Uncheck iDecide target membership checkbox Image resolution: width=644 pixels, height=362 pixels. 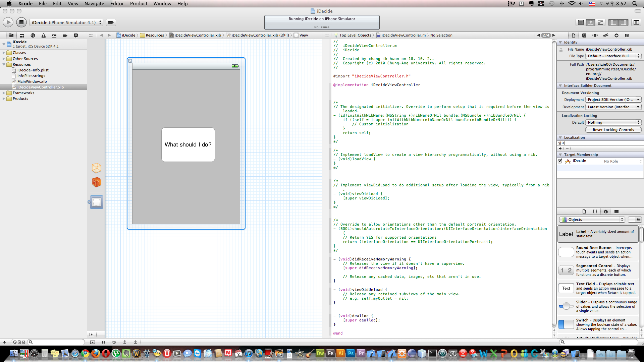pyautogui.click(x=560, y=161)
